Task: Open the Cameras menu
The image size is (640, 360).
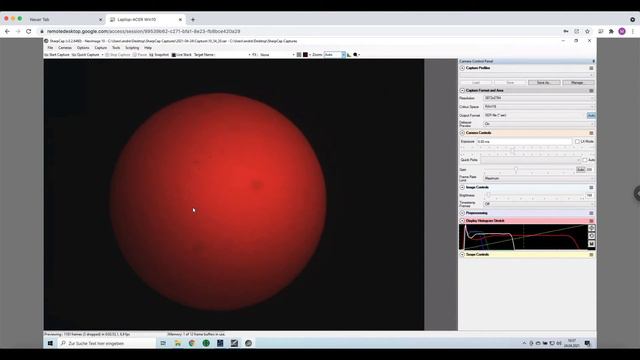Action: tap(65, 48)
